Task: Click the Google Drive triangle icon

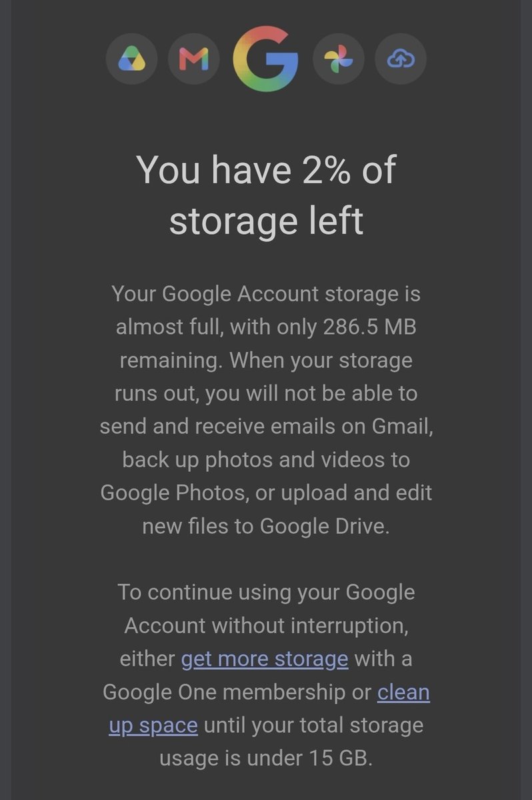Action: (x=131, y=61)
